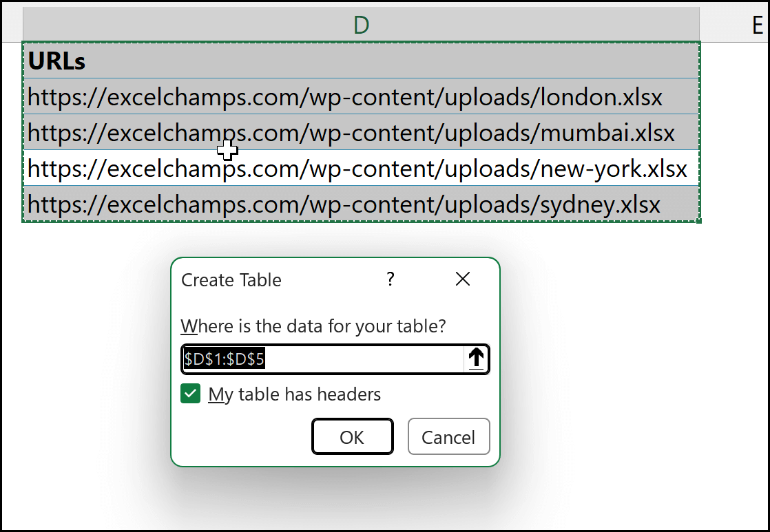This screenshot has height=532, width=770.
Task: Open help with the question mark icon
Action: click(391, 279)
